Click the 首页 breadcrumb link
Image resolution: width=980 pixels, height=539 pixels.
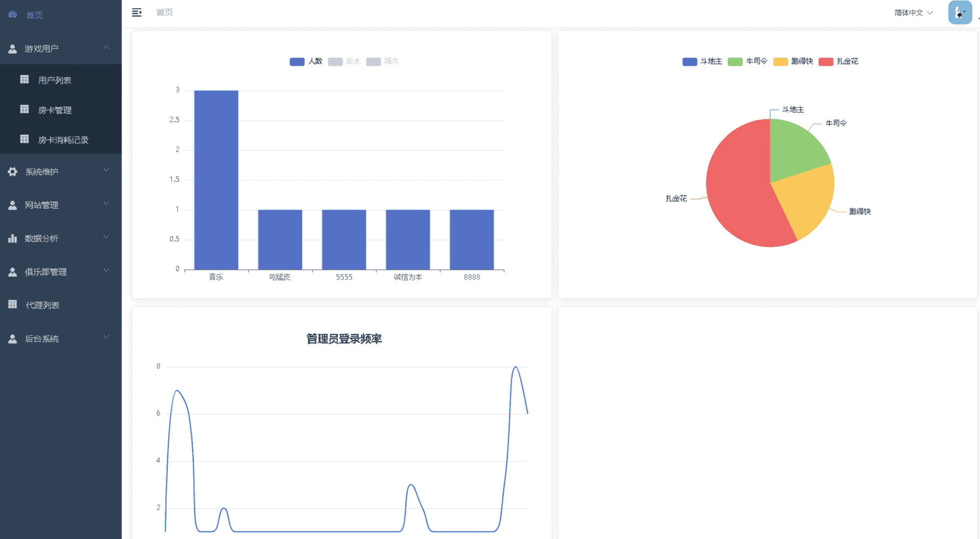tap(164, 12)
